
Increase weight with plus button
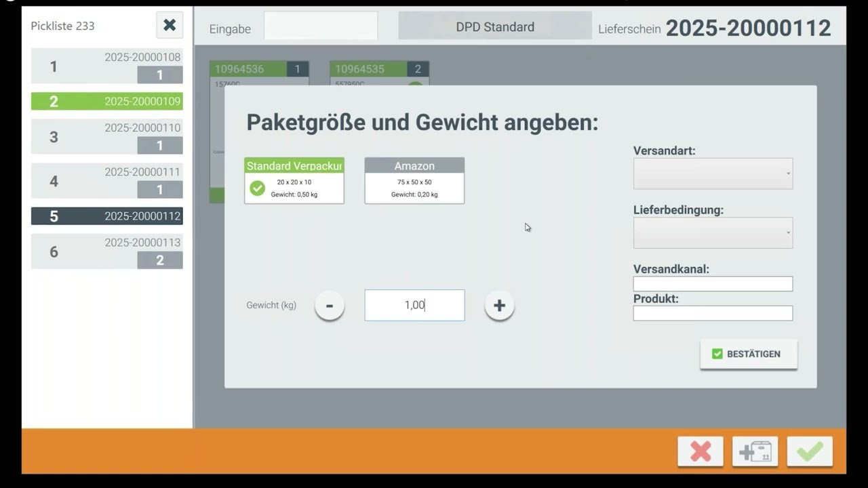499,305
